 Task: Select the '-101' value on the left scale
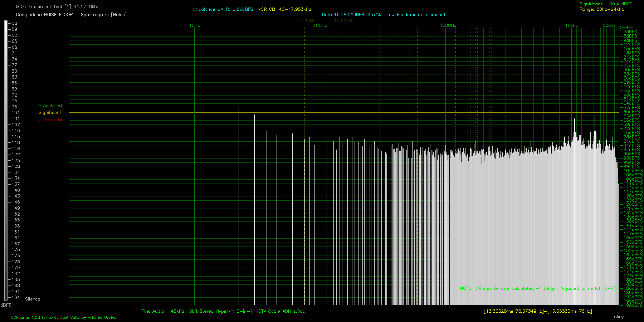coord(14,113)
